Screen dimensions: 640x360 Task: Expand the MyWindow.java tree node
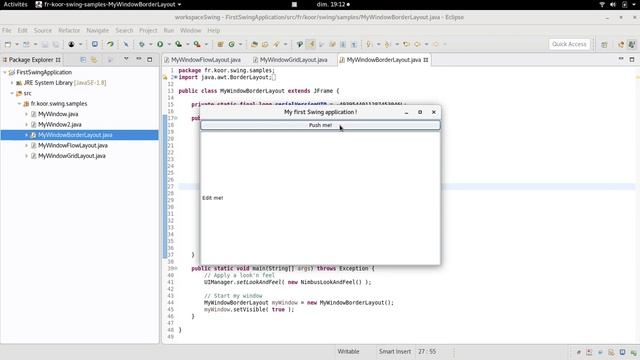pyautogui.click(x=27, y=114)
